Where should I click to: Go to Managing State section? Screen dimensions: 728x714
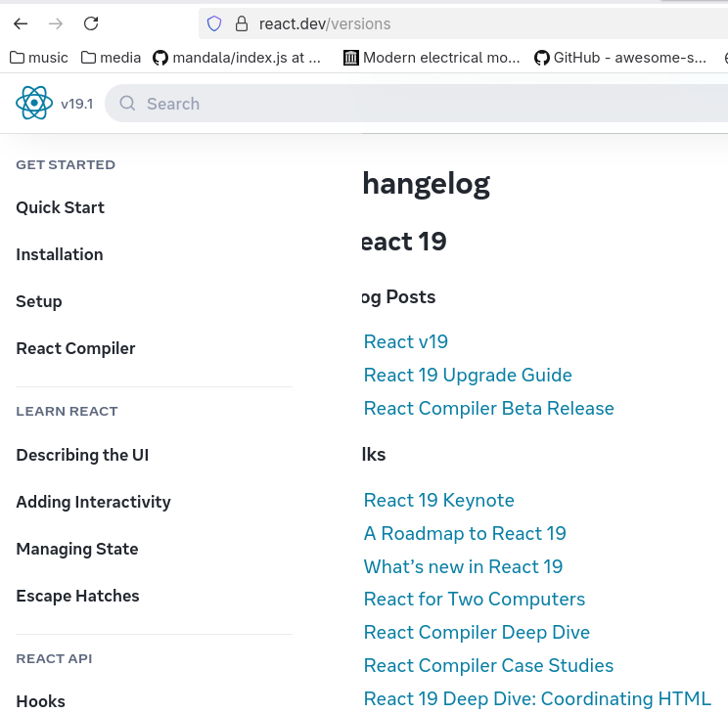point(77,549)
